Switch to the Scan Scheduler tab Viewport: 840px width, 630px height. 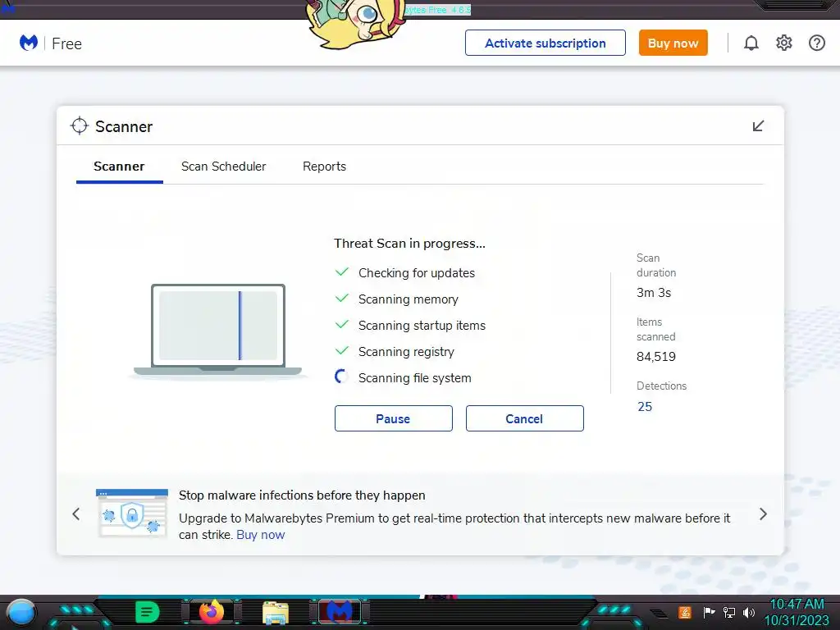click(x=223, y=167)
